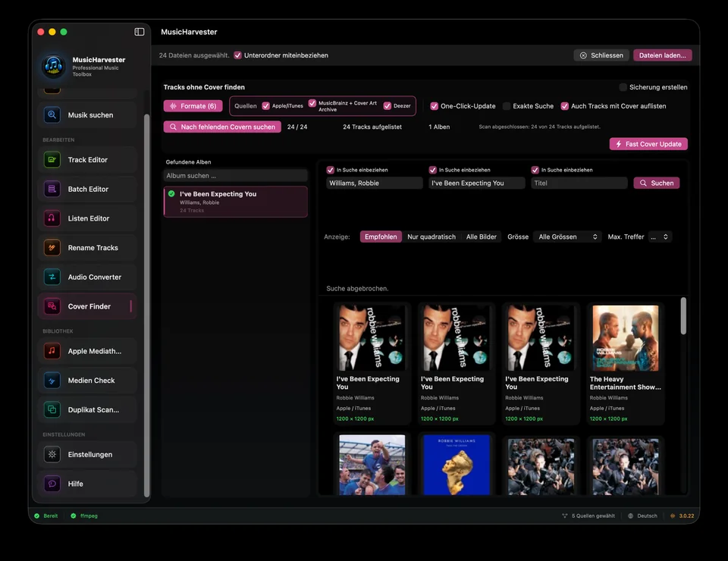
Task: Click the Williams, Robbie artist field
Action: [374, 183]
